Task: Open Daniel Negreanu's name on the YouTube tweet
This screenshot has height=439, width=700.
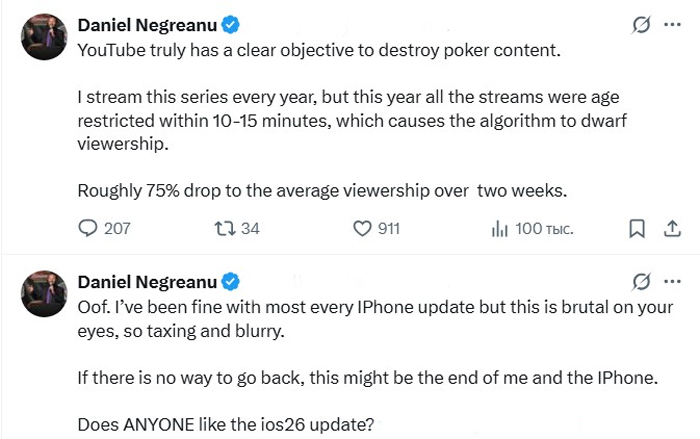Action: coord(146,25)
